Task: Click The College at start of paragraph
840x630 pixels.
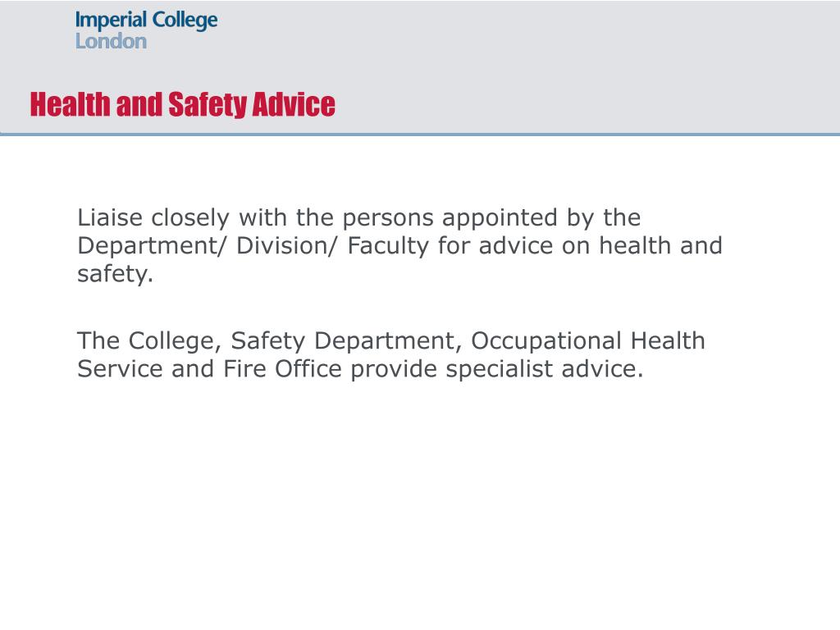Action: click(149, 341)
